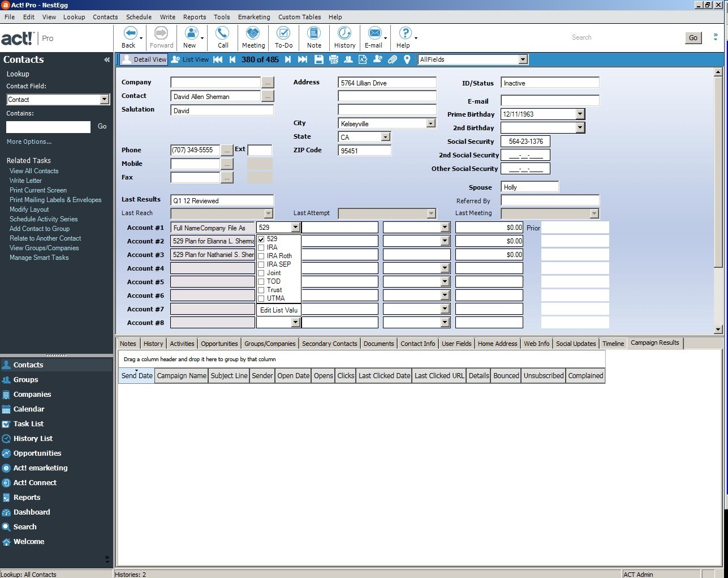Open the 2nd Birthday date picker
This screenshot has width=728, height=578.
point(580,128)
